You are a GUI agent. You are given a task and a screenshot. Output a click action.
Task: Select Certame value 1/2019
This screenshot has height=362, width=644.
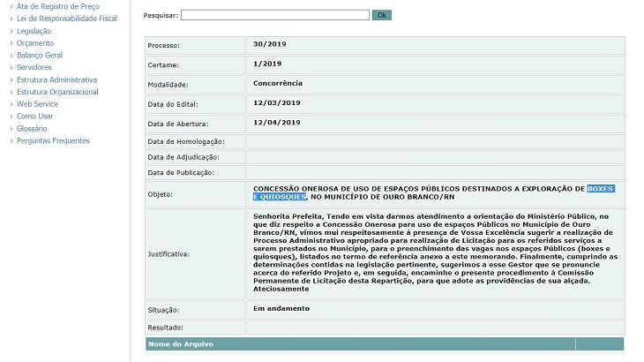click(x=267, y=64)
